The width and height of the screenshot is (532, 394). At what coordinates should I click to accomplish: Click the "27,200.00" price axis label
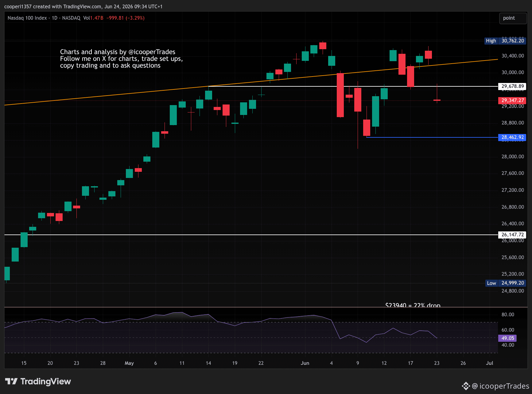513,190
